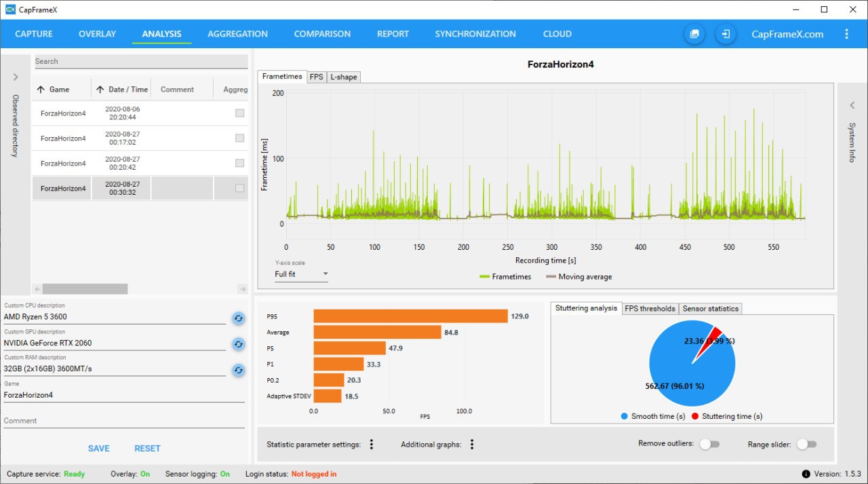Click the Comment column header
Viewport: 868px width, 484px height.
178,90
